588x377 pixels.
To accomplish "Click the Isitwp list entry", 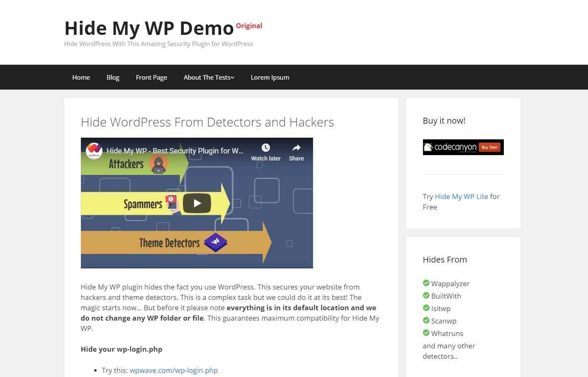I will coord(441,309).
